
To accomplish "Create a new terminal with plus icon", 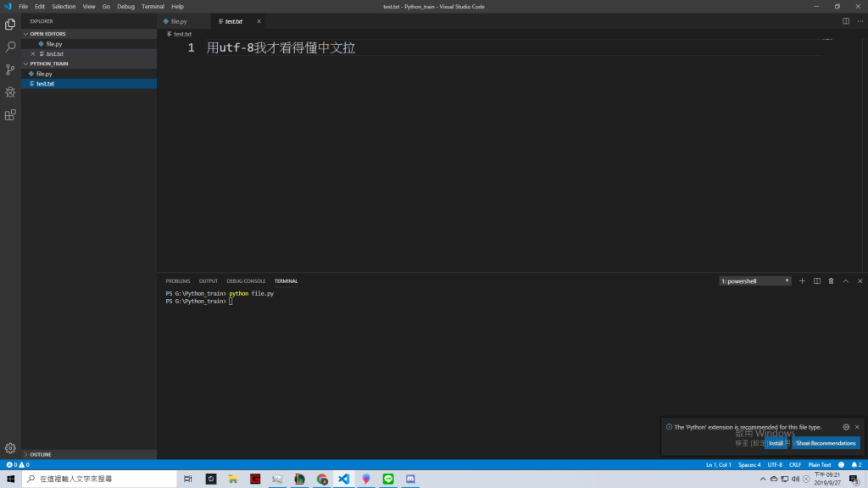I will (x=802, y=281).
